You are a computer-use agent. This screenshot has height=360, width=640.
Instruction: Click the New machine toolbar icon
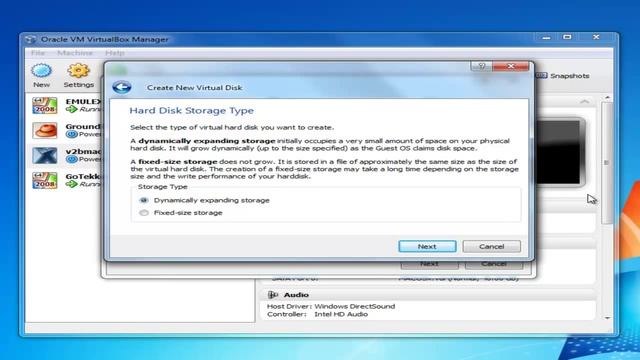42,71
